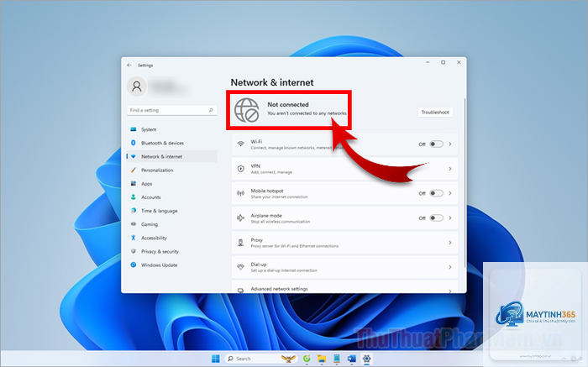
Task: Click the back arrow in Settings
Action: (x=129, y=66)
